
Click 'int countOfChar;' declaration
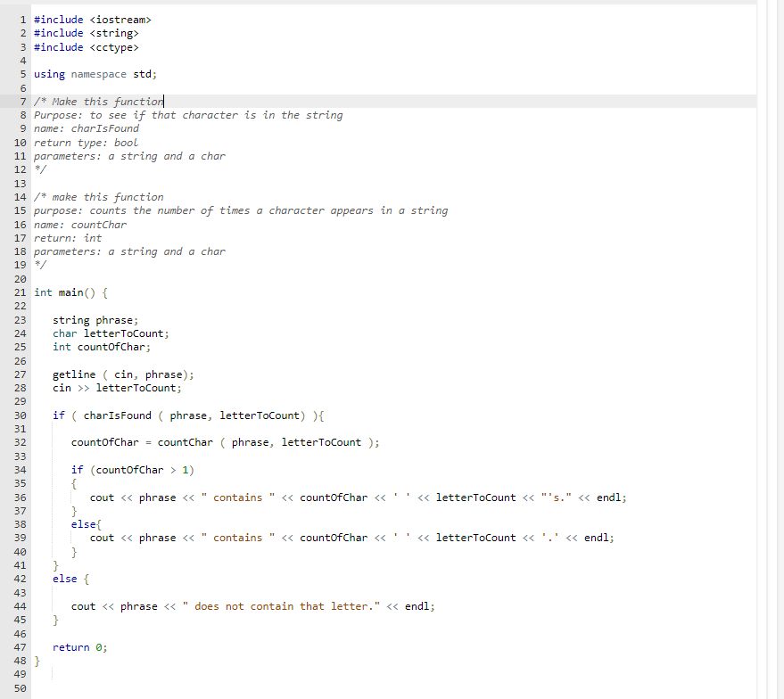coord(102,347)
